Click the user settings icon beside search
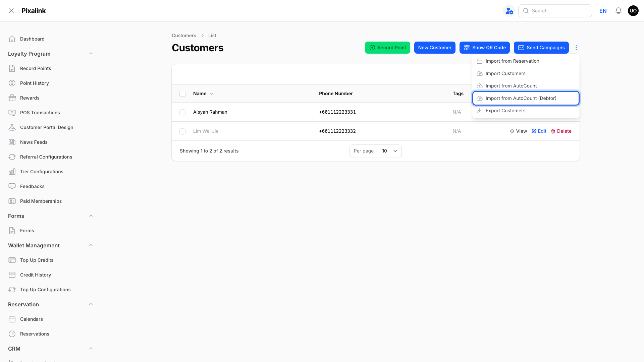Image resolution: width=644 pixels, height=362 pixels. [x=509, y=11]
